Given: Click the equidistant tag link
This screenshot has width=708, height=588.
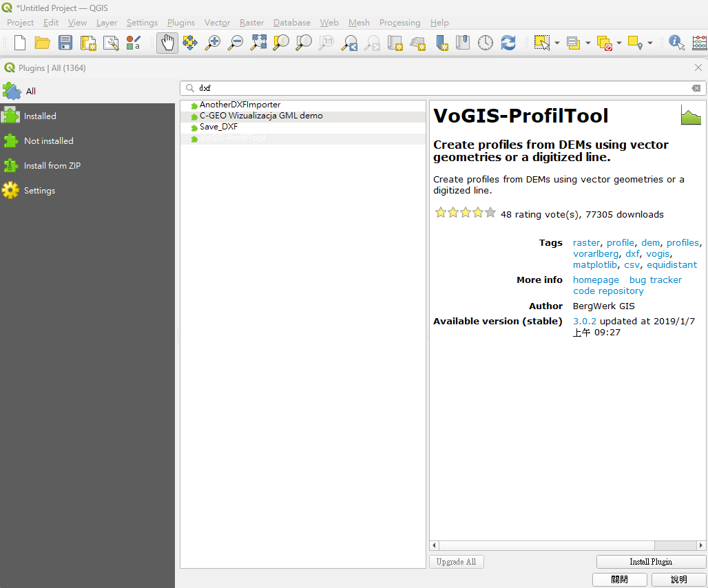Looking at the screenshot, I should pos(672,265).
